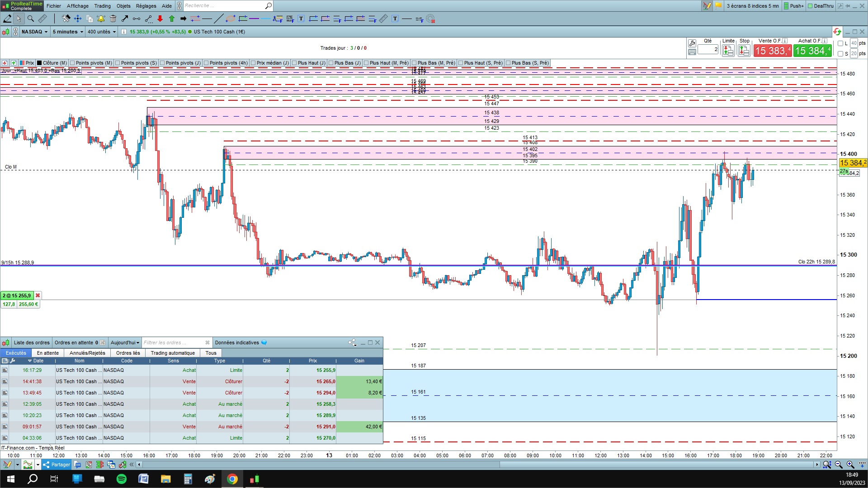Screen dimensions: 868x488
Task: Open the Trading menu
Action: pos(102,6)
